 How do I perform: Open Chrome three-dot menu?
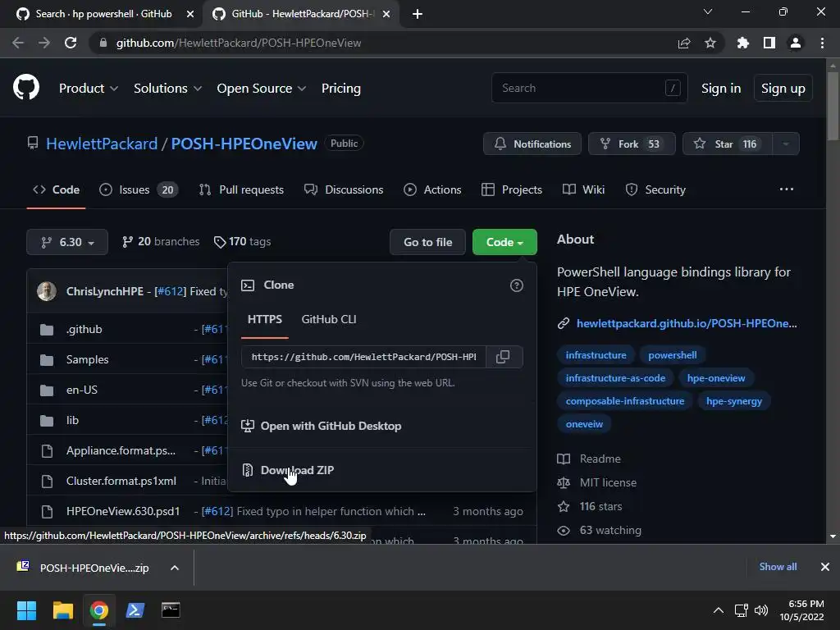pyautogui.click(x=822, y=43)
